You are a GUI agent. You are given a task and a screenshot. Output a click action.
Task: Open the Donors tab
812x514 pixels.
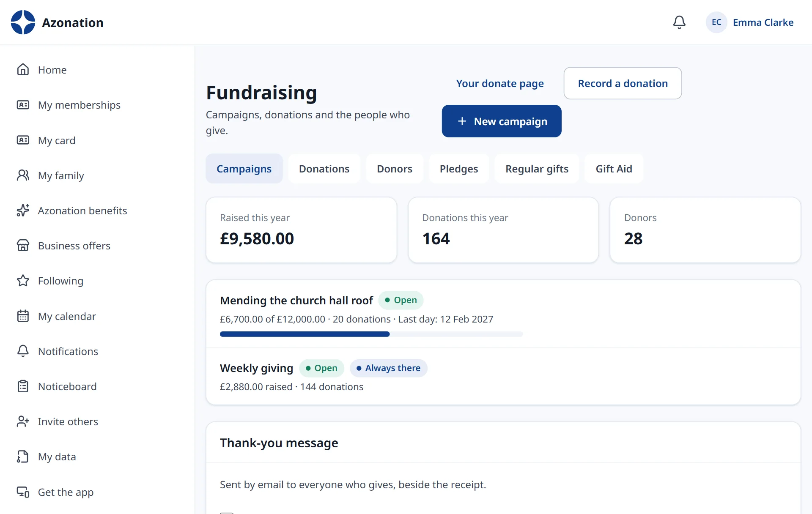pos(394,169)
